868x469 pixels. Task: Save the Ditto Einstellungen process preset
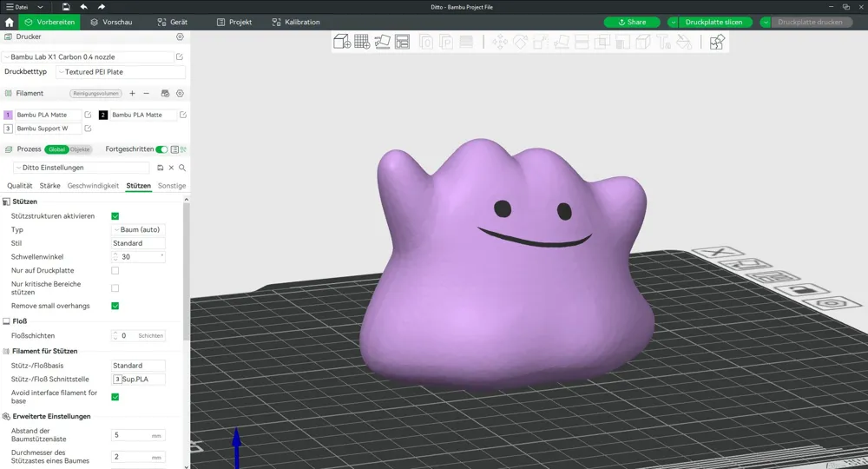pos(161,168)
